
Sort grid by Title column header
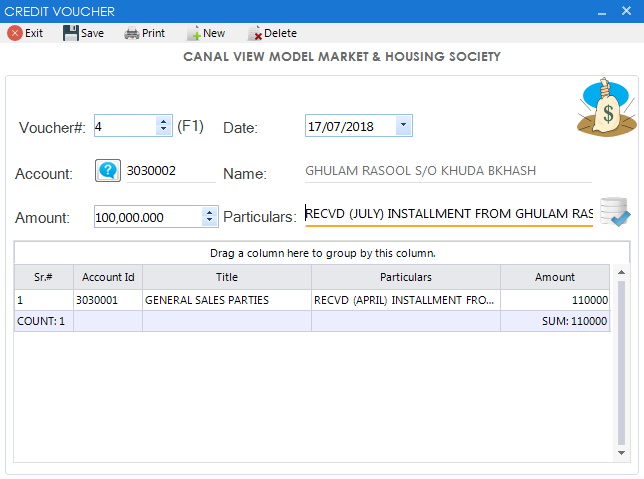point(227,277)
